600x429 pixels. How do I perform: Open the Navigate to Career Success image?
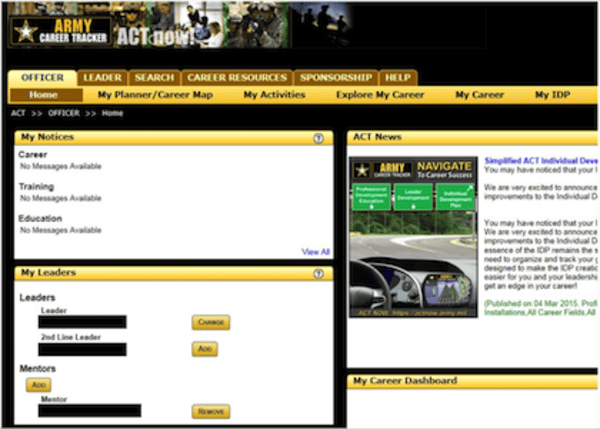[413, 237]
